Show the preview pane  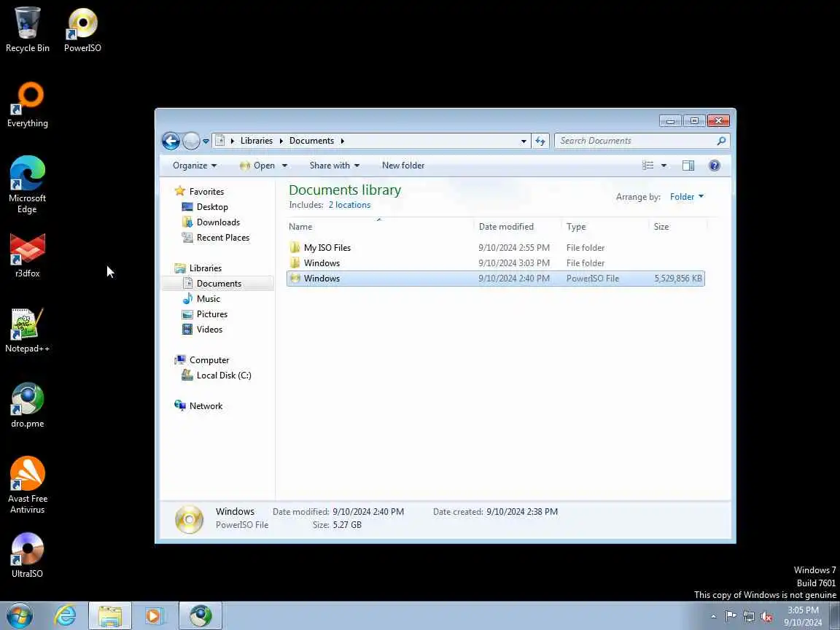[x=688, y=166]
